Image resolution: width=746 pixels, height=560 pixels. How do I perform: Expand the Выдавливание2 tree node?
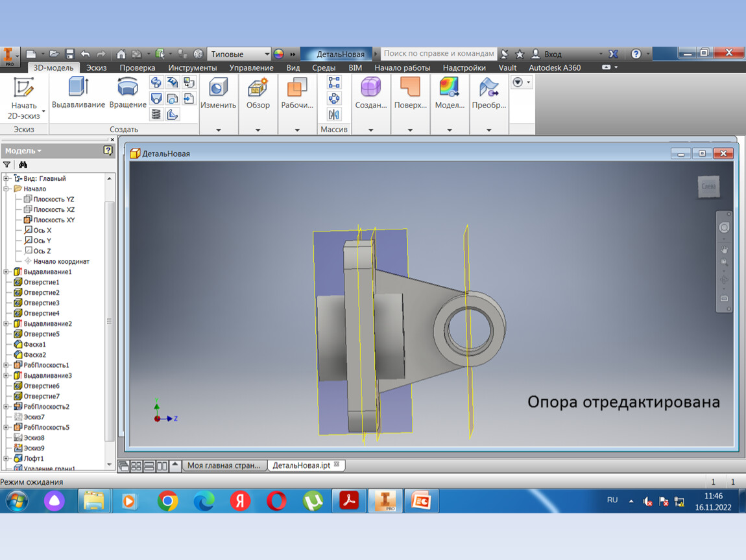[6, 323]
